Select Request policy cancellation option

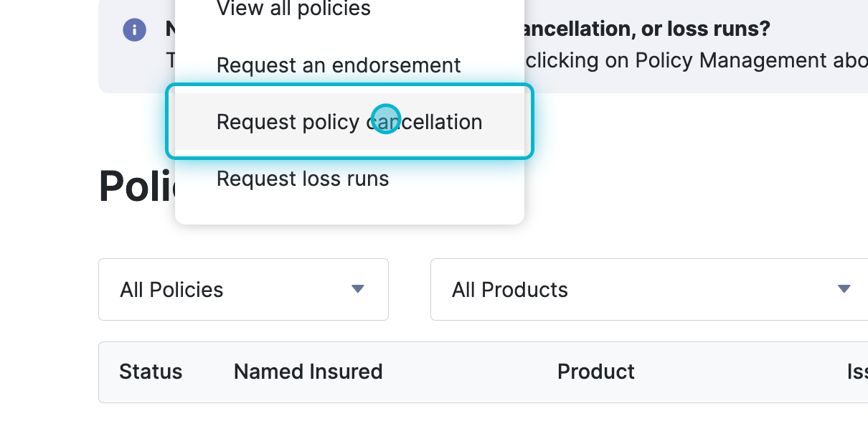point(349,122)
